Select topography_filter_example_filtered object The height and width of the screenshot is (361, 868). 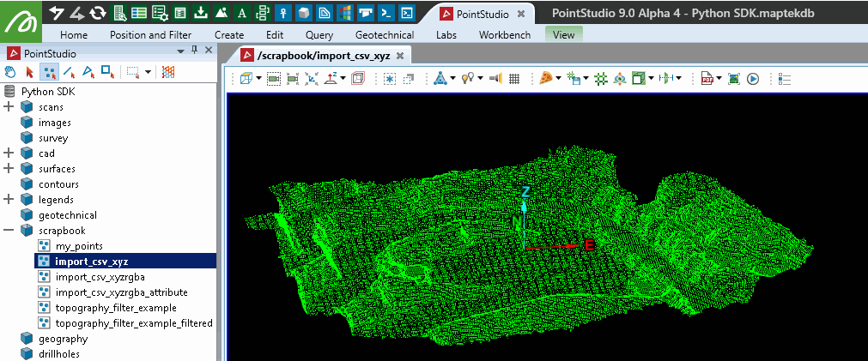pyautogui.click(x=133, y=323)
